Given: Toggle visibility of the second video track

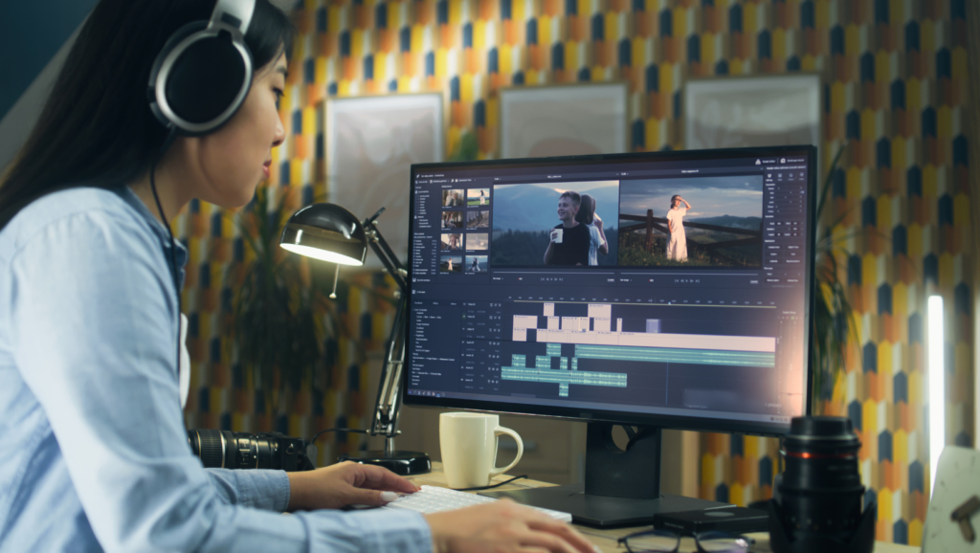Looking at the screenshot, I should click(497, 317).
